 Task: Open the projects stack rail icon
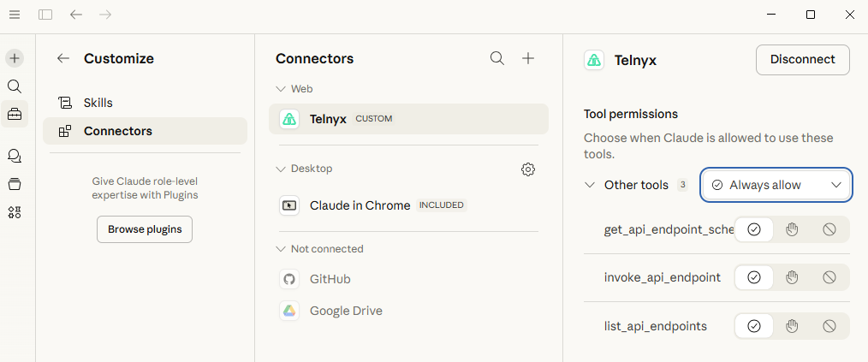click(x=15, y=184)
